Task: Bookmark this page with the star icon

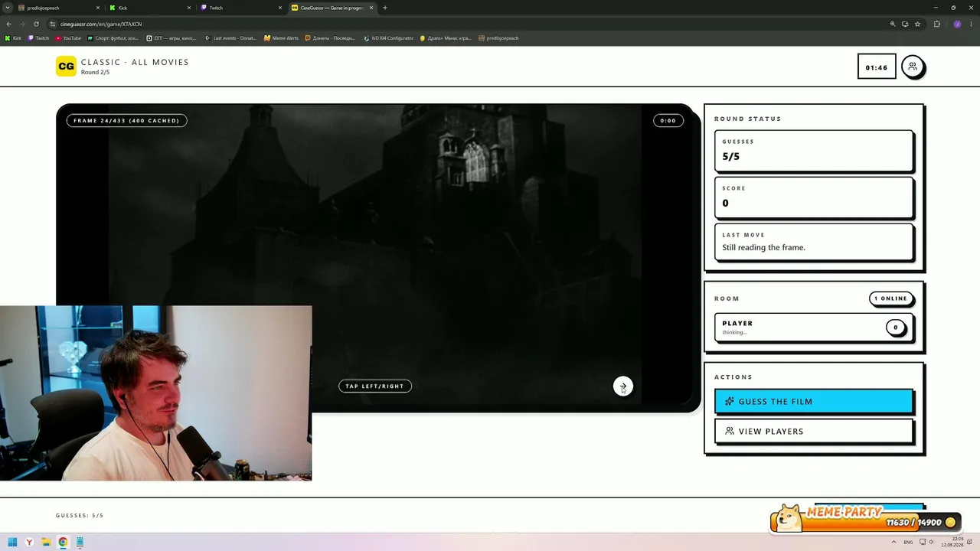Action: click(917, 24)
